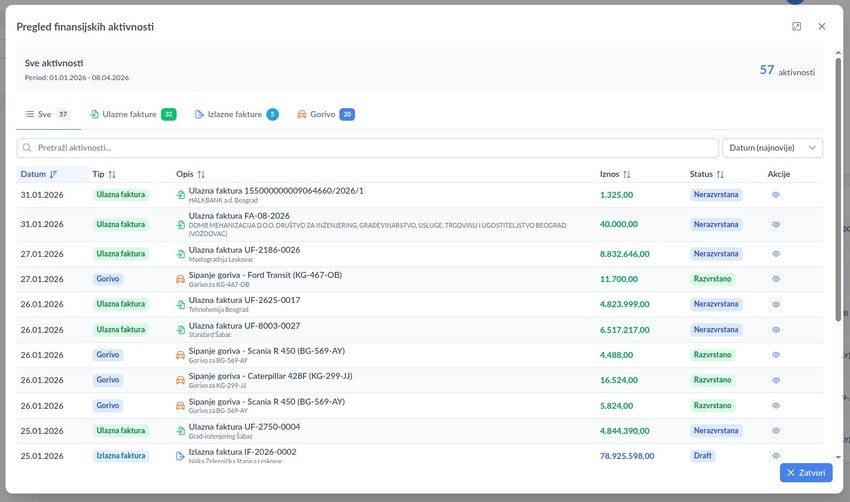Click car icon beside Caterpillar 428F fuel entry
Screen dimensions: 850x502
pos(181,380)
